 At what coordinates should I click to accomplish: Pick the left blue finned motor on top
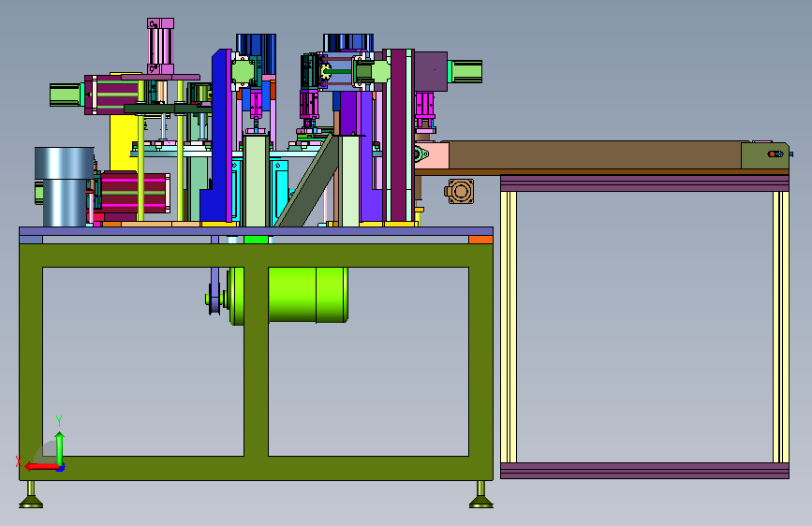(x=257, y=54)
